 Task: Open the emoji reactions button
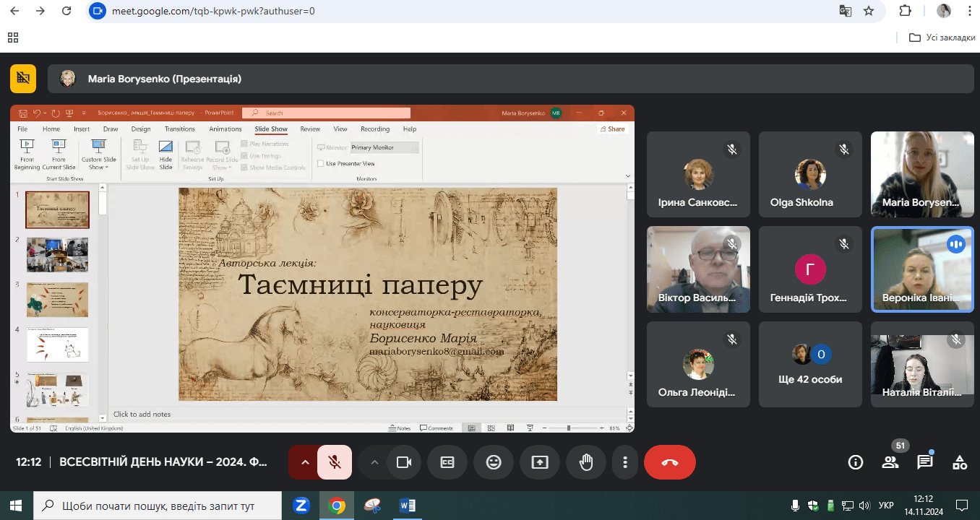(494, 462)
